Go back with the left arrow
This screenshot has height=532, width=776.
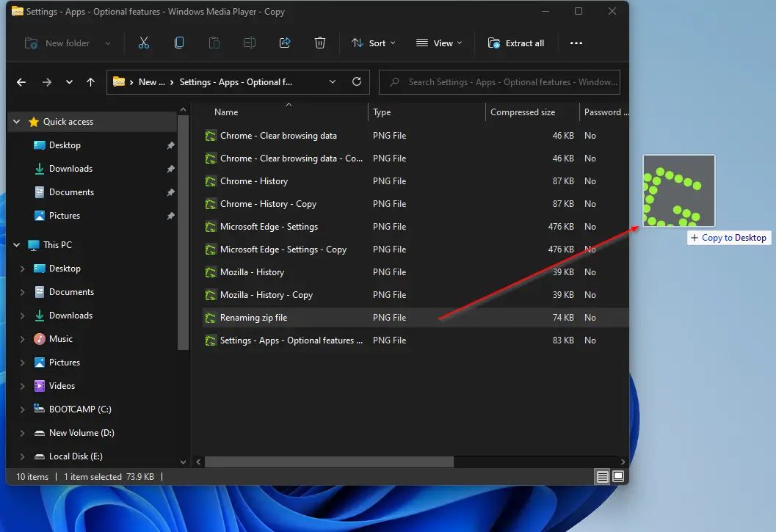(x=21, y=82)
